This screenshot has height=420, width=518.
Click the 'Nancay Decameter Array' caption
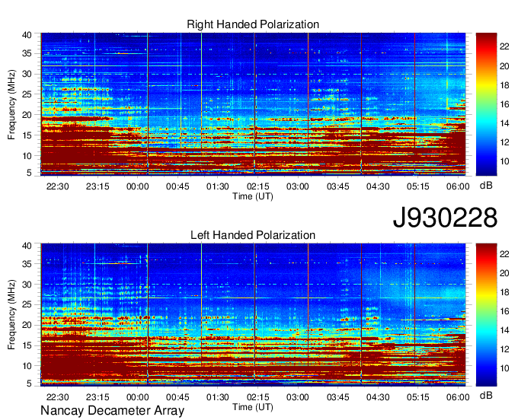(112, 410)
